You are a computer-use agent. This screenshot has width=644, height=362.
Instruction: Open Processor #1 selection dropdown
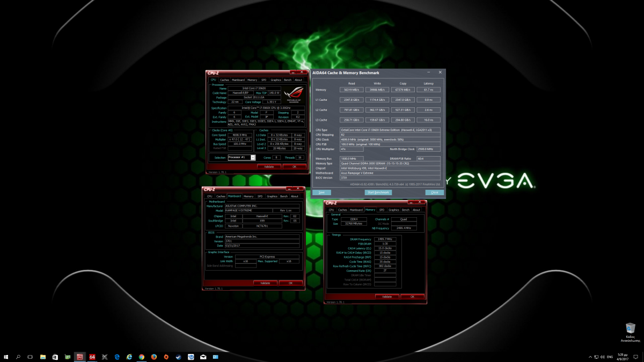point(241,158)
